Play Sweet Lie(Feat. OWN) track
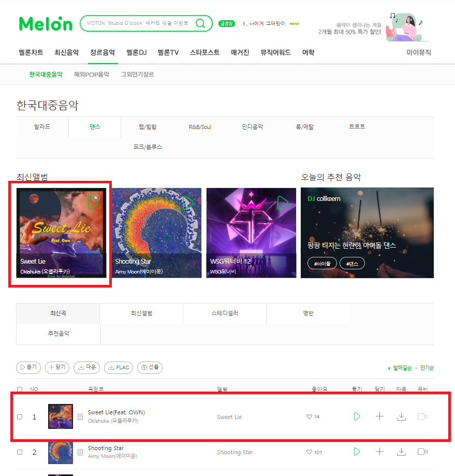 (357, 416)
